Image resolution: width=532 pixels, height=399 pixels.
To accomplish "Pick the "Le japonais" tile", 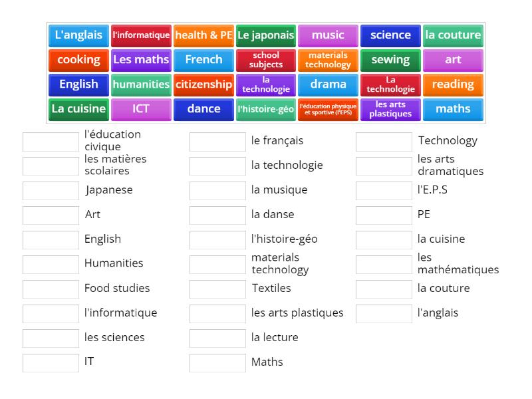I will (265, 35).
